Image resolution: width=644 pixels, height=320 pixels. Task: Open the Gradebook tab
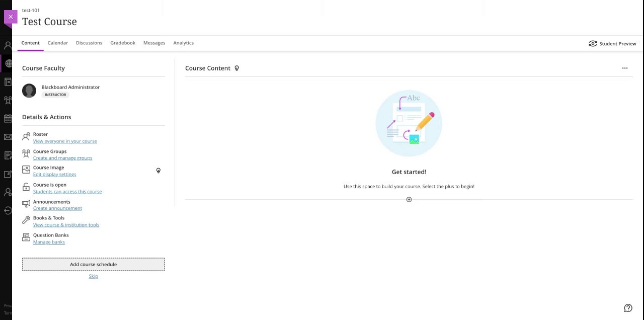pyautogui.click(x=123, y=43)
